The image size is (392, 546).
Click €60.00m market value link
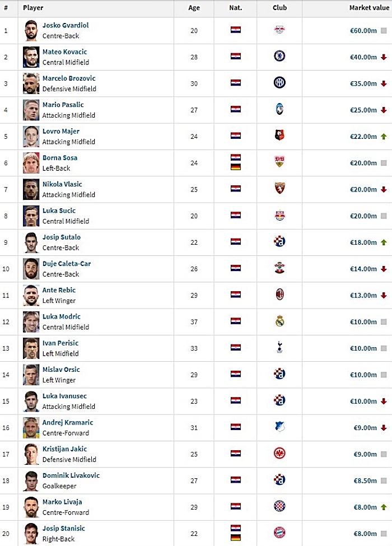tap(363, 31)
